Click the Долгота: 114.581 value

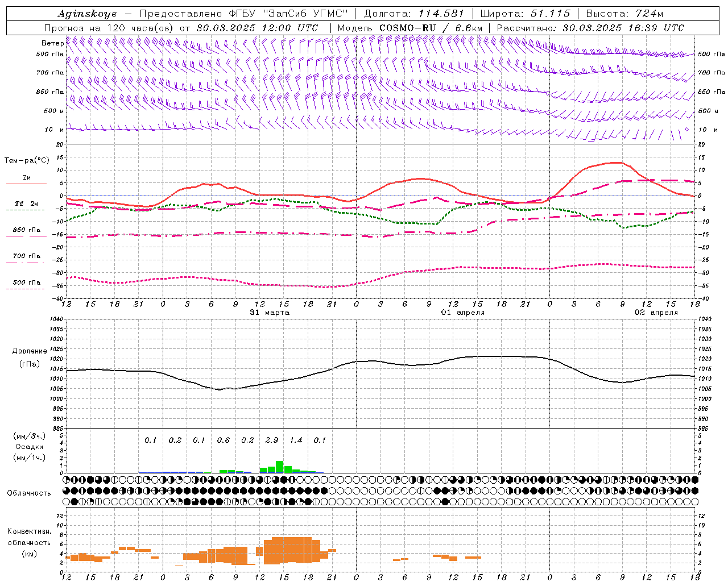click(x=414, y=14)
